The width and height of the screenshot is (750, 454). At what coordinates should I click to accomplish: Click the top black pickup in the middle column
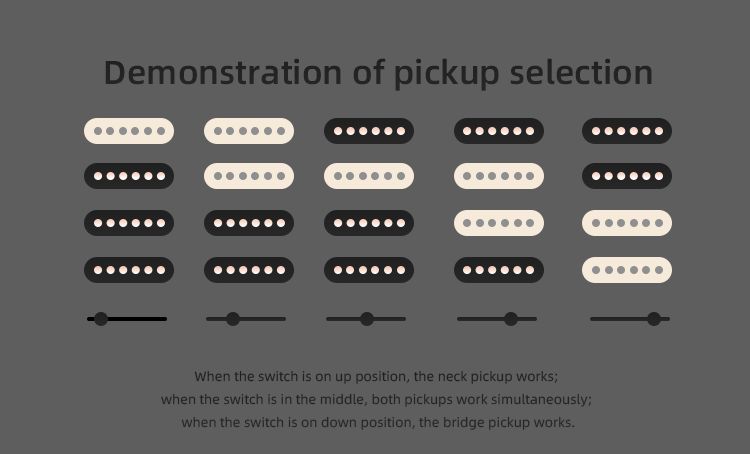pos(369,131)
